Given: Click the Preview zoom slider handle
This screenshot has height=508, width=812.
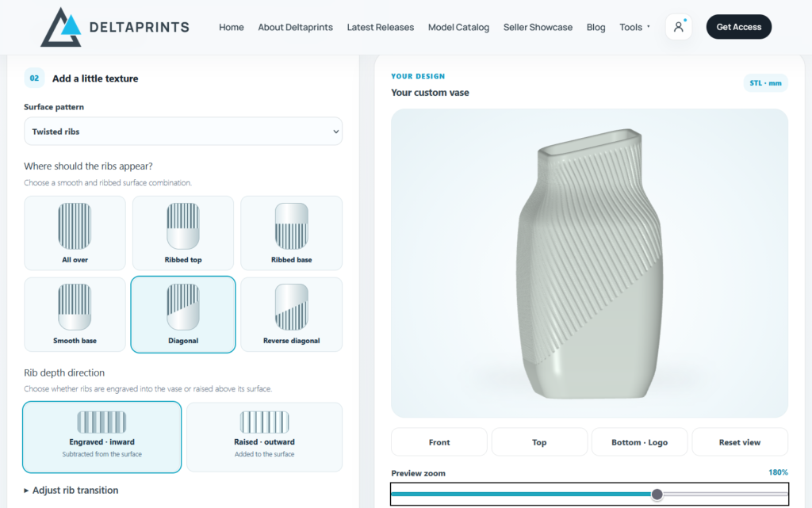Looking at the screenshot, I should coord(657,494).
